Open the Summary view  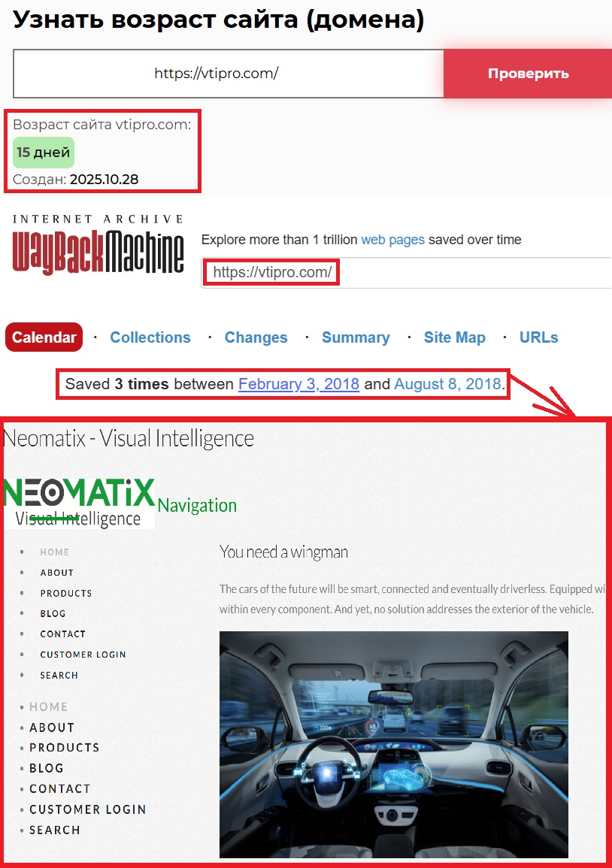pyautogui.click(x=356, y=337)
